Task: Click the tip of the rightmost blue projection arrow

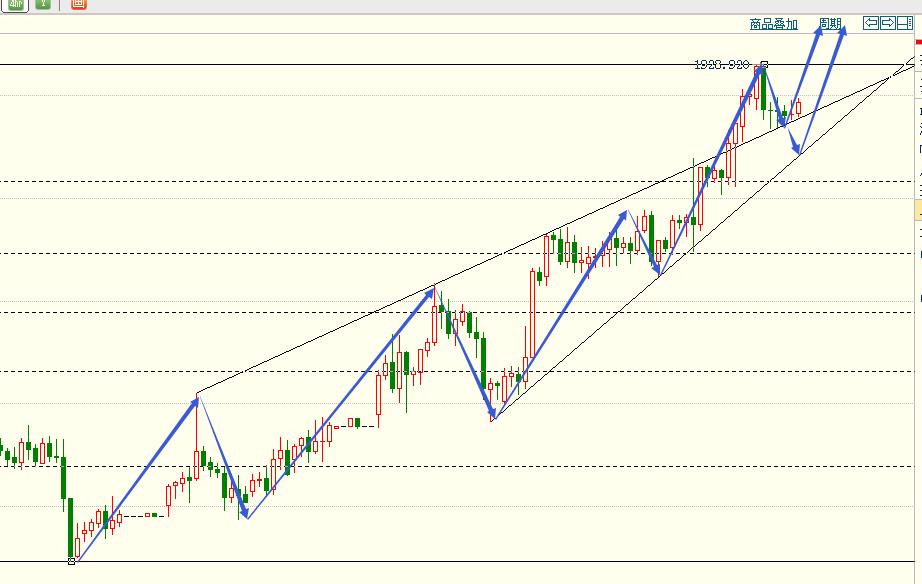Action: [843, 29]
